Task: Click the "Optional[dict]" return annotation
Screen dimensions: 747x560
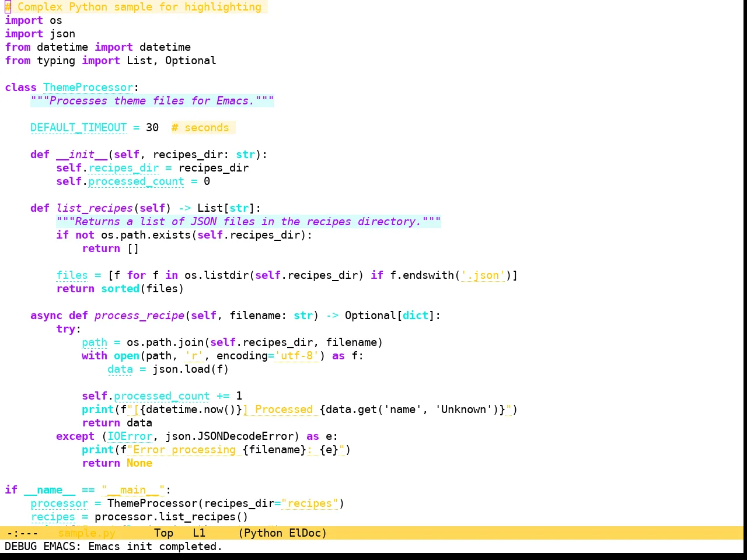Action: pos(390,316)
